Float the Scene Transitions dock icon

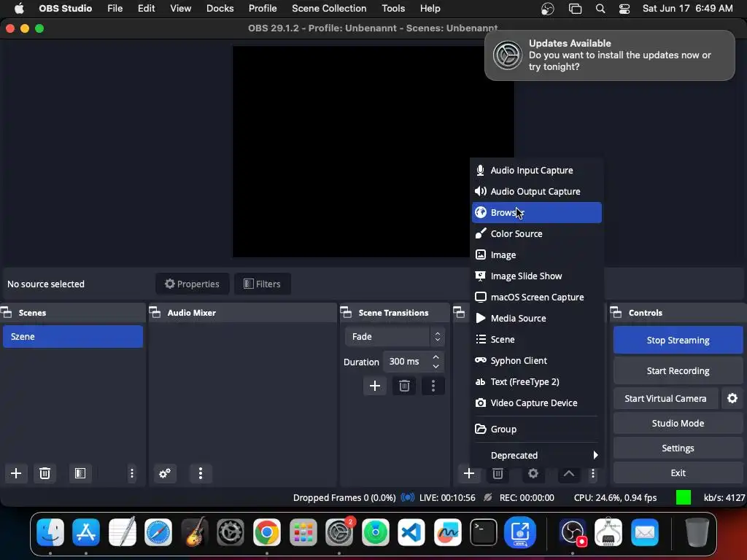click(346, 312)
